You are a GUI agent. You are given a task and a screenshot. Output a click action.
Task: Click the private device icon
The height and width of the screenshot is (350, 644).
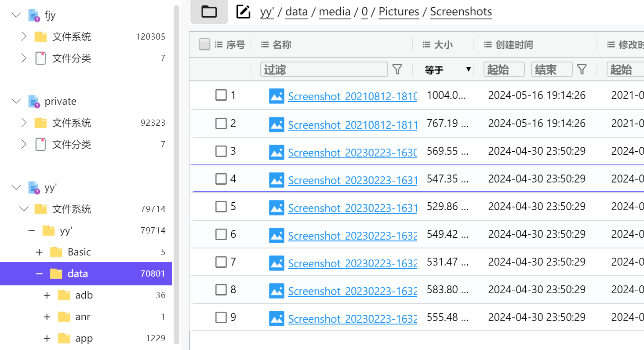pos(34,102)
